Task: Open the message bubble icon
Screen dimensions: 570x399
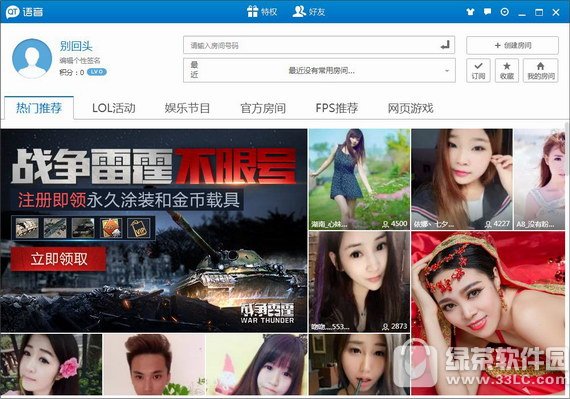Action: tap(487, 12)
